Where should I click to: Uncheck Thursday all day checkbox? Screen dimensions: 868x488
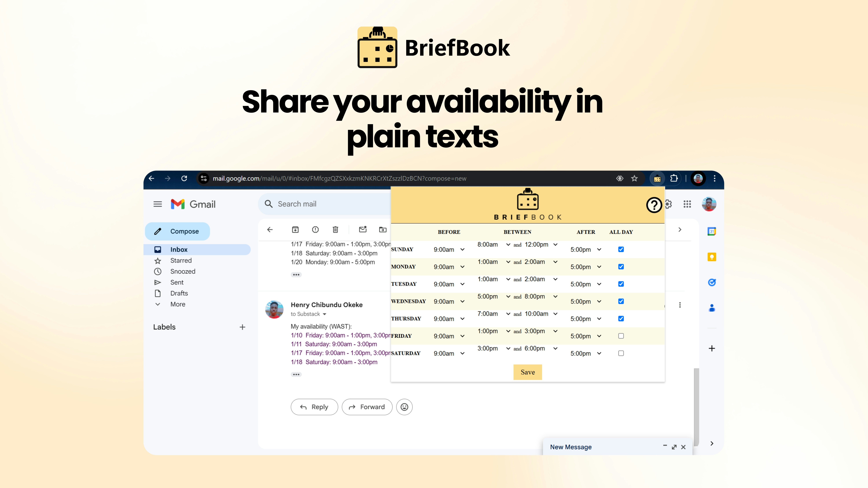point(621,319)
